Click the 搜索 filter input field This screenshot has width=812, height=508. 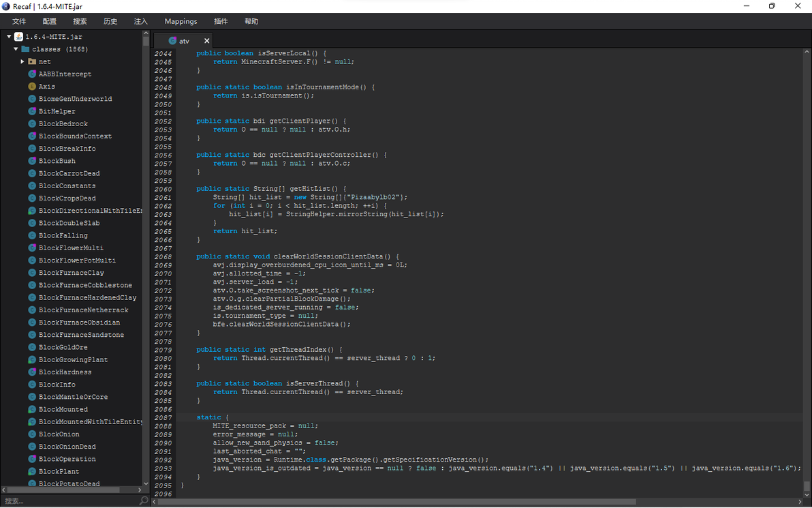click(x=68, y=500)
